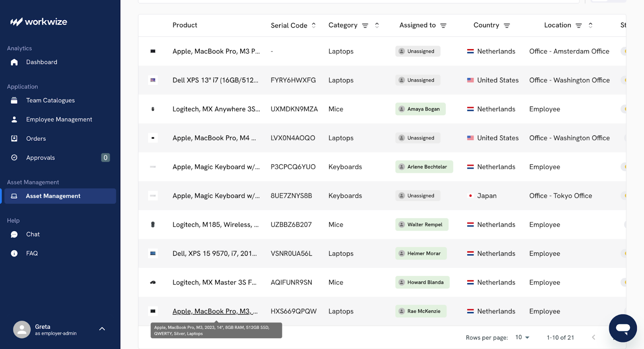
Task: Click the Dell XPS 13 product thumbnail
Action: 153,80
